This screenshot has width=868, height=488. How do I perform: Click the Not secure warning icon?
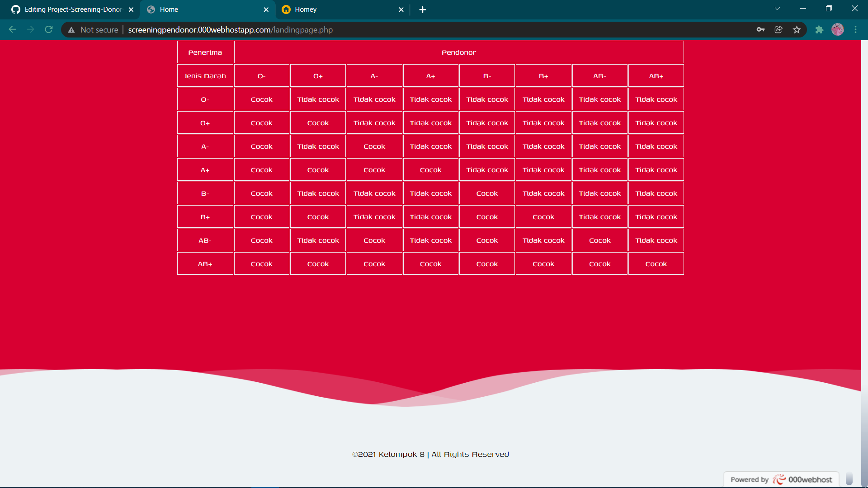pyautogui.click(x=71, y=30)
